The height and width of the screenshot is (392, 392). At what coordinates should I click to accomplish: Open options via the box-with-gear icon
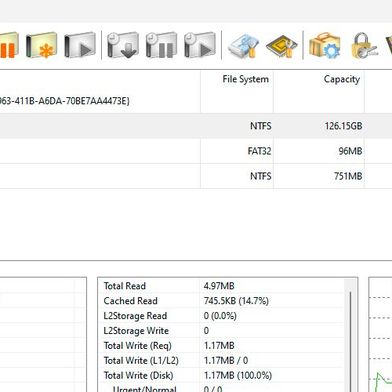[325, 45]
